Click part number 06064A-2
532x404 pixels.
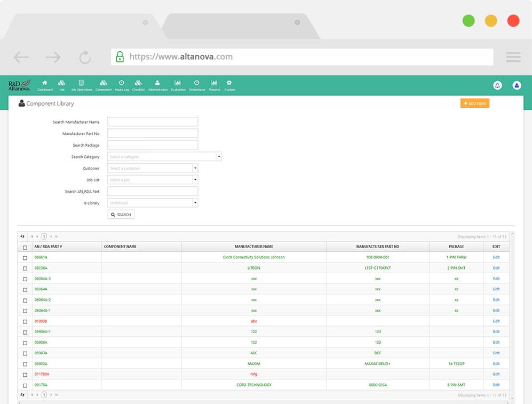coord(43,300)
